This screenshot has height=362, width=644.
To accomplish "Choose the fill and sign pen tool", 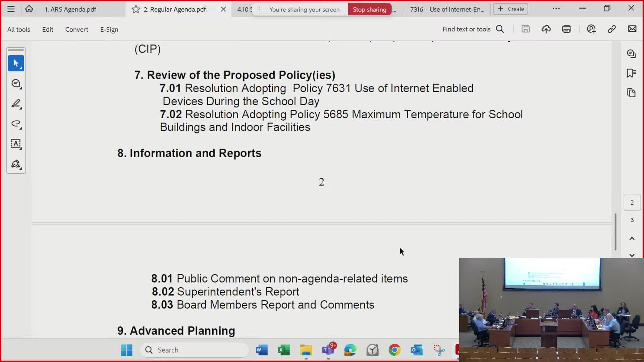I will click(16, 164).
